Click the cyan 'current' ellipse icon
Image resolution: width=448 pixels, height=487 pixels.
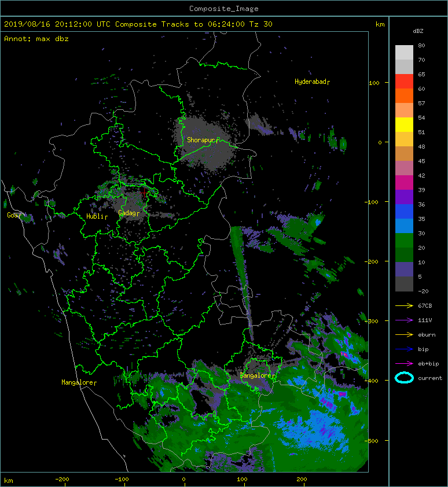[404, 378]
